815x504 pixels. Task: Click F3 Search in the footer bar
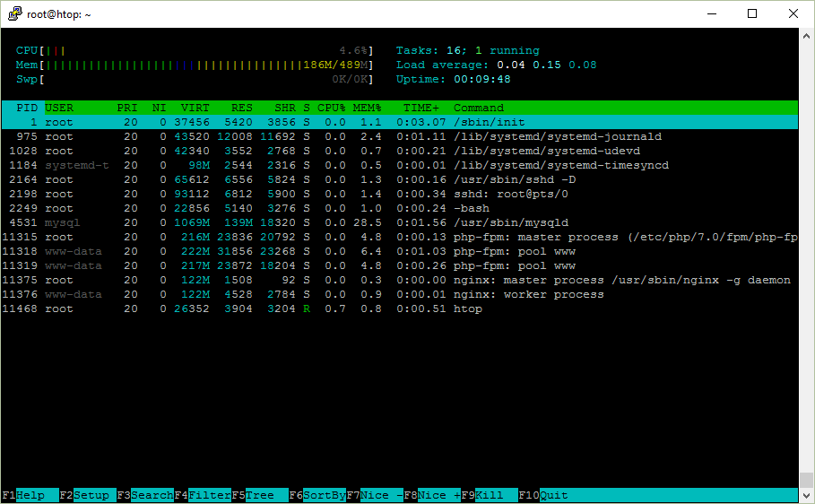coord(152,495)
